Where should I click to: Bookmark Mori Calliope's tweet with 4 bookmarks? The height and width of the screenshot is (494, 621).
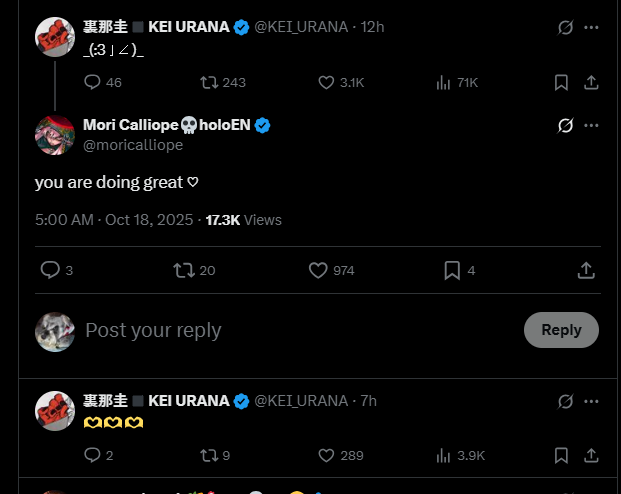click(452, 270)
